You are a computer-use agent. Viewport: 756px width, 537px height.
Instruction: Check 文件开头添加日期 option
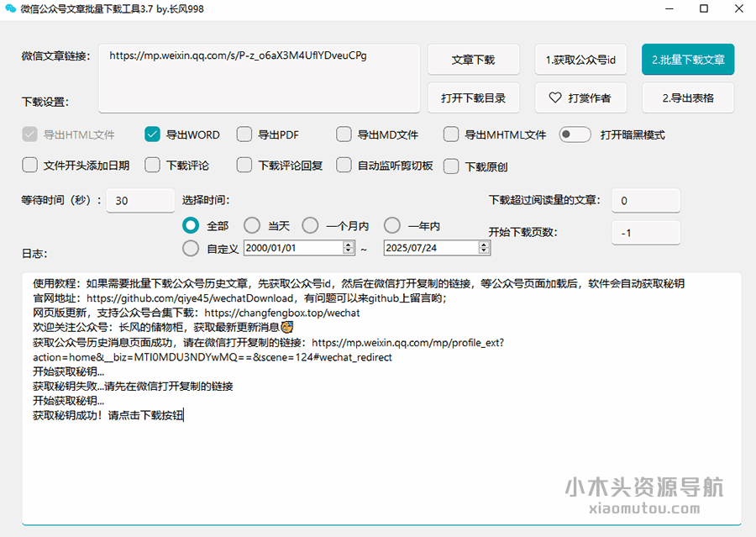pos(29,165)
